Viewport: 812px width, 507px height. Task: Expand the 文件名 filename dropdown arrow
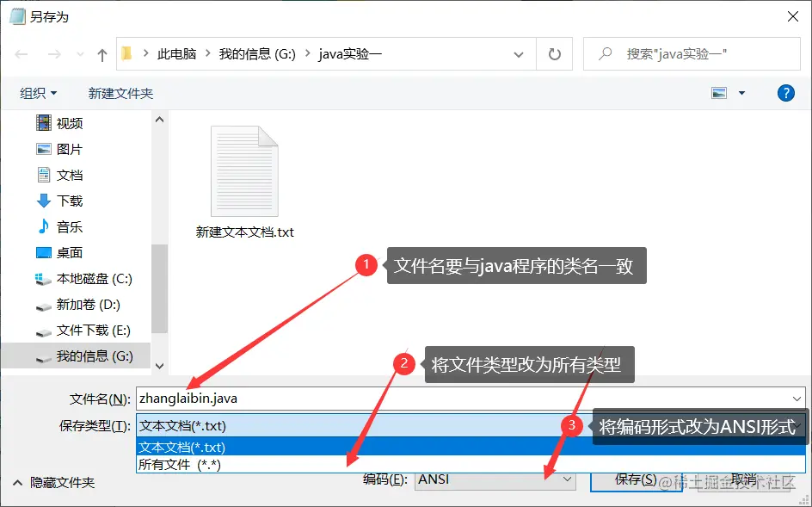796,398
